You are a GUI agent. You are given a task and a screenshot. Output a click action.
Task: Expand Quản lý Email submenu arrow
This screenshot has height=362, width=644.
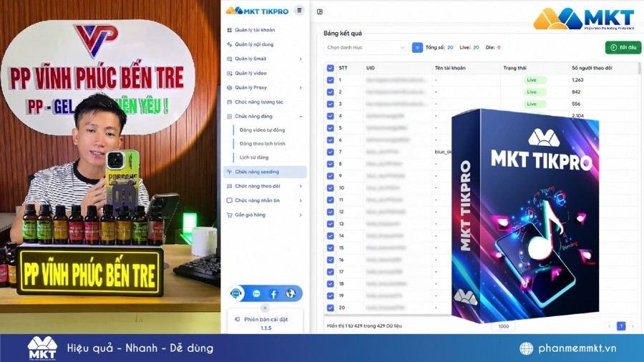pyautogui.click(x=301, y=59)
